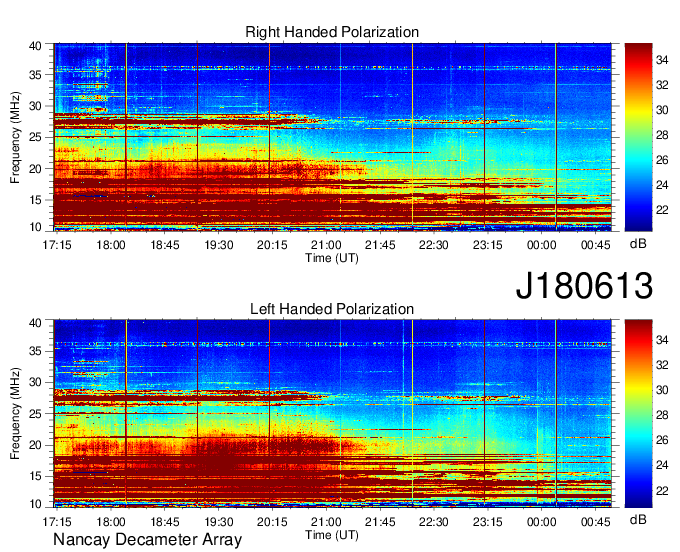This screenshot has width=680, height=552.
Task: Click the Left Handed Polarization spectrogram image
Action: 333,414
